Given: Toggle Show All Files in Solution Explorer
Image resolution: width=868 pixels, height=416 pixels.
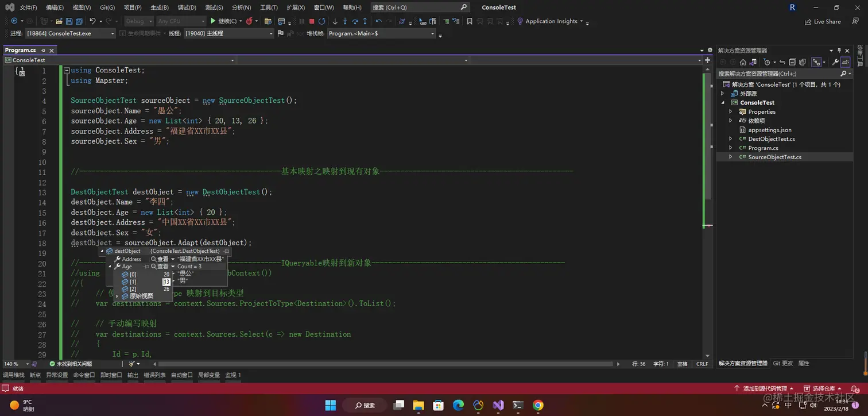Looking at the screenshot, I should tap(803, 62).
